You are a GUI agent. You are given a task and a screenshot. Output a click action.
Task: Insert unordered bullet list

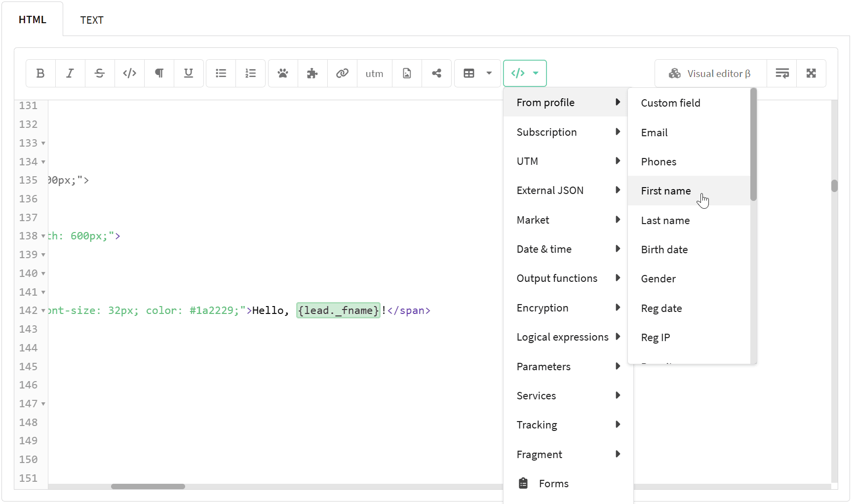[x=221, y=74]
